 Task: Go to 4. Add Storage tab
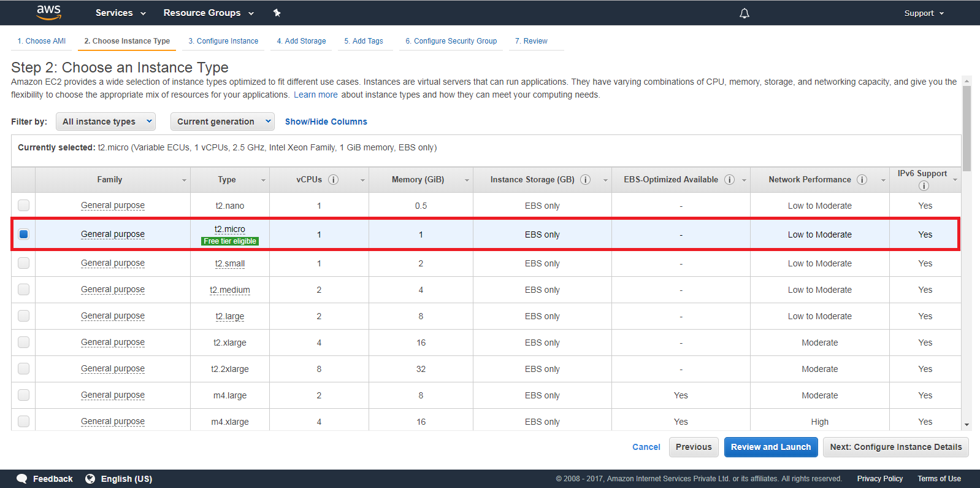pyautogui.click(x=301, y=41)
